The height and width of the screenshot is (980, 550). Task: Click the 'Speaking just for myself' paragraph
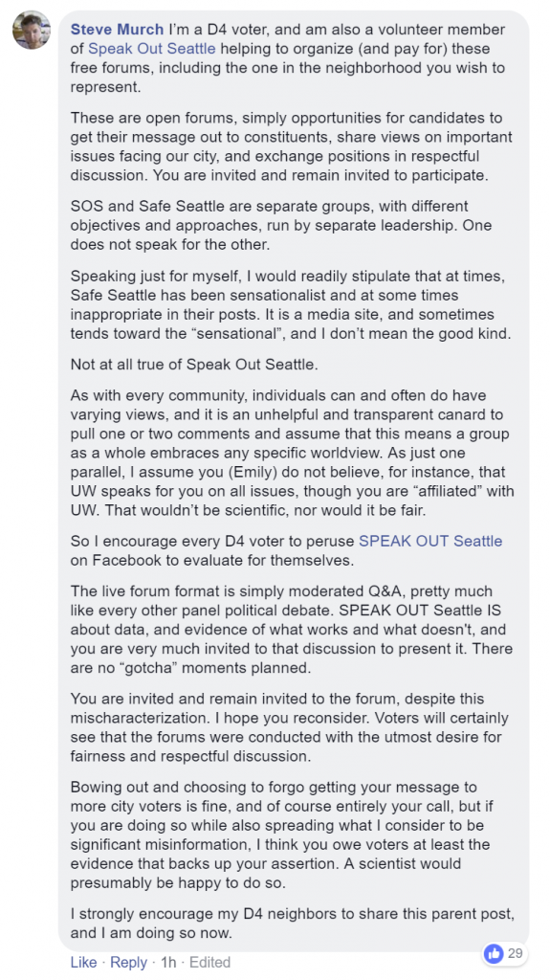291,304
